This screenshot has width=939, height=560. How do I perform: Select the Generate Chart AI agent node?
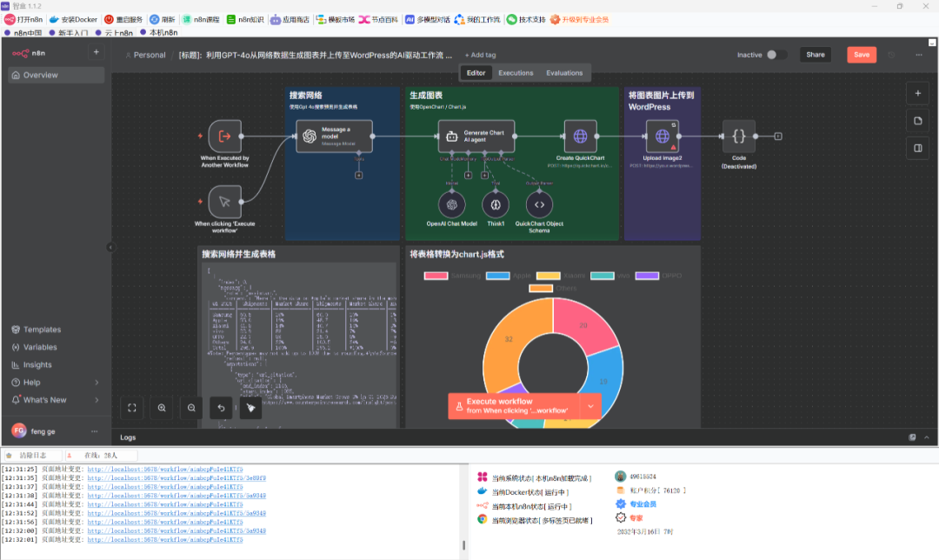[x=476, y=137]
